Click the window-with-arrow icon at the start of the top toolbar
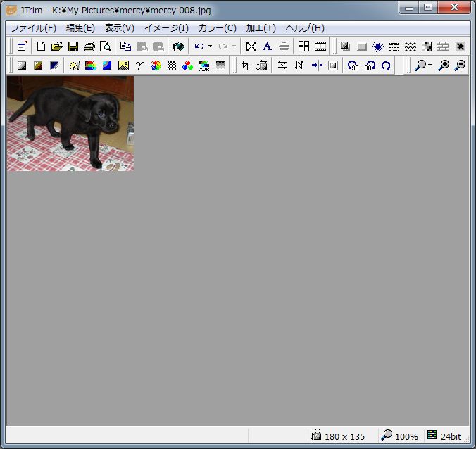 pyautogui.click(x=22, y=46)
